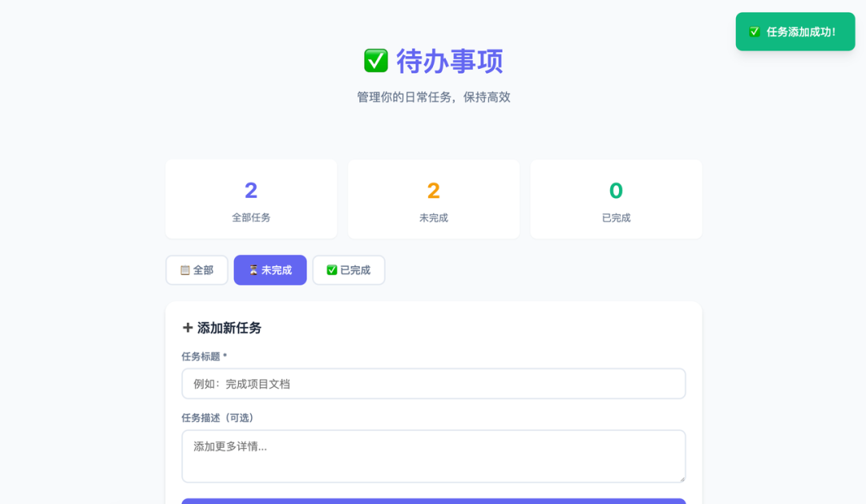Screen dimensions: 866x504
Task: Focus the 任务标题 input field
Action: click(434, 384)
